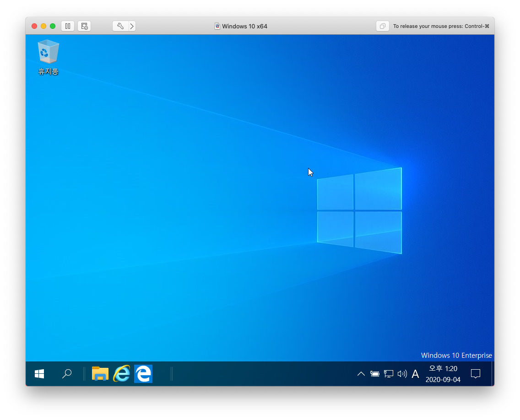Toggle the IME input mode 'A' indicator
Image resolution: width=520 pixels, height=420 pixels.
tap(415, 374)
